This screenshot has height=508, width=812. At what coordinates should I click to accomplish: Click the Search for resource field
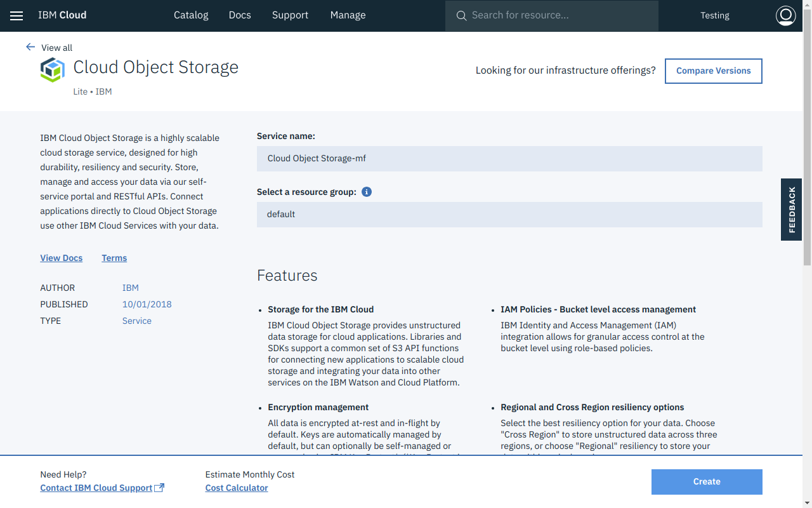(x=558, y=16)
